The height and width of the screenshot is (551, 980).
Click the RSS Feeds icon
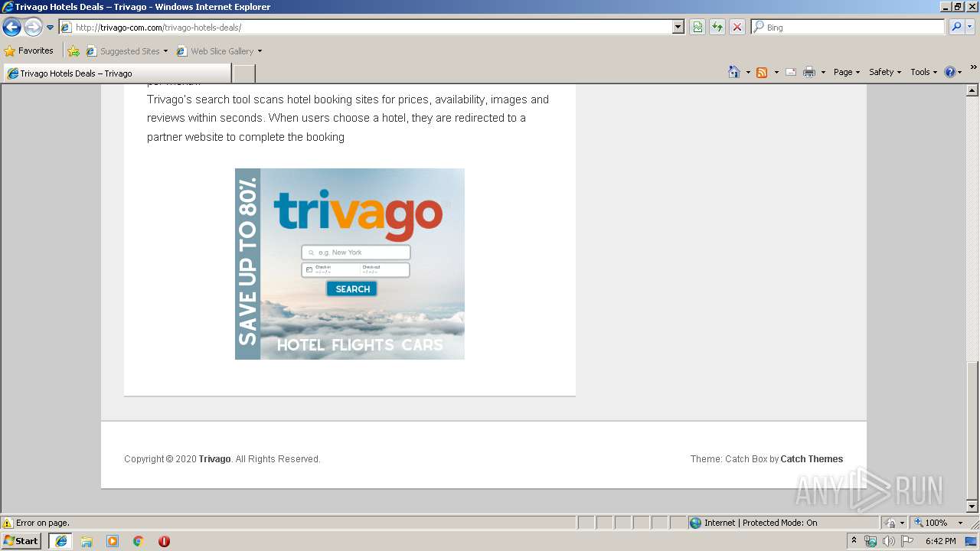coord(762,72)
